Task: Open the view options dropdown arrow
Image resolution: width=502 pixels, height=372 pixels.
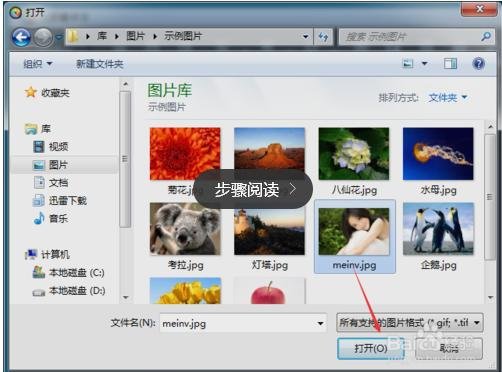Action: coord(425,63)
